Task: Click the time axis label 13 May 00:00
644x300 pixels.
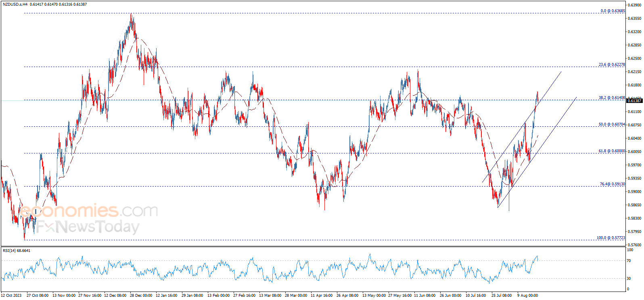Action: [374, 296]
